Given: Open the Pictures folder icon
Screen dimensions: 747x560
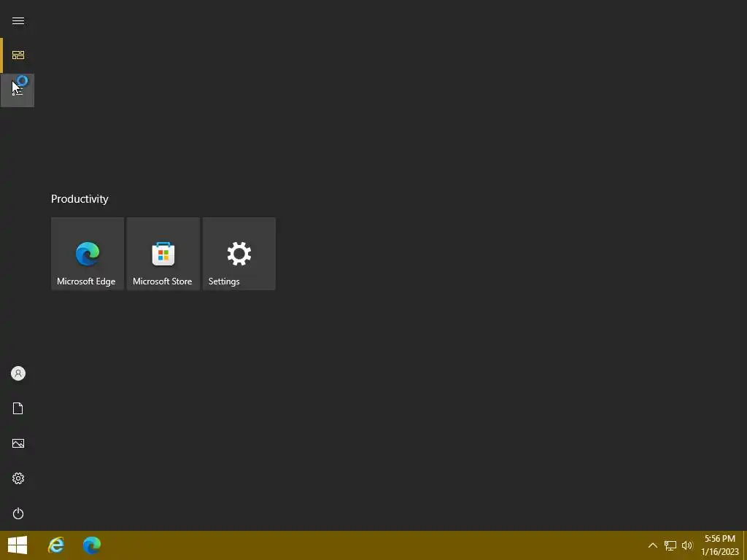Looking at the screenshot, I should 18,443.
